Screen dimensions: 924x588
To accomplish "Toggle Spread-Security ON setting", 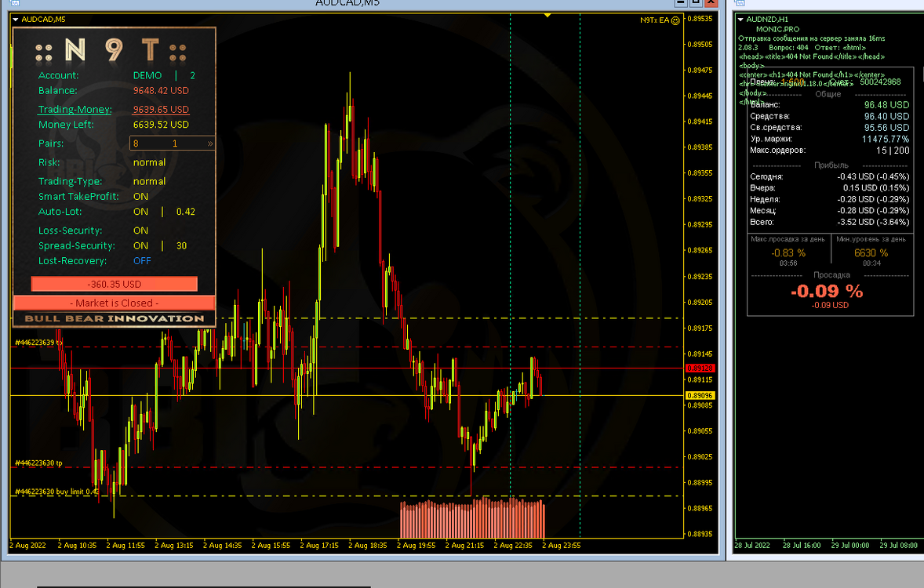I will (141, 245).
